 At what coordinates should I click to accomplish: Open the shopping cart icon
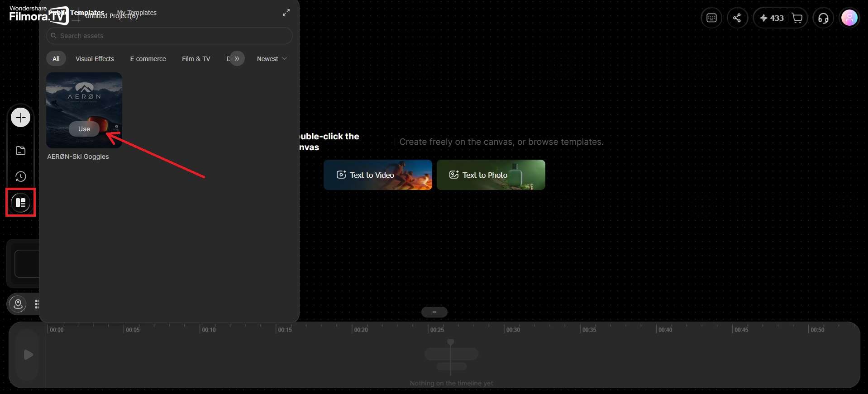(797, 18)
